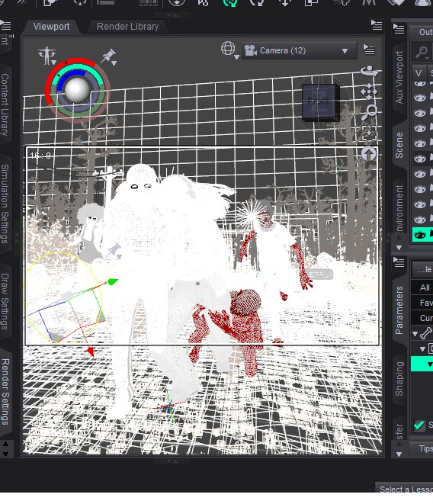
Task: Click the pin icon beside the light ball
Action: point(109,57)
